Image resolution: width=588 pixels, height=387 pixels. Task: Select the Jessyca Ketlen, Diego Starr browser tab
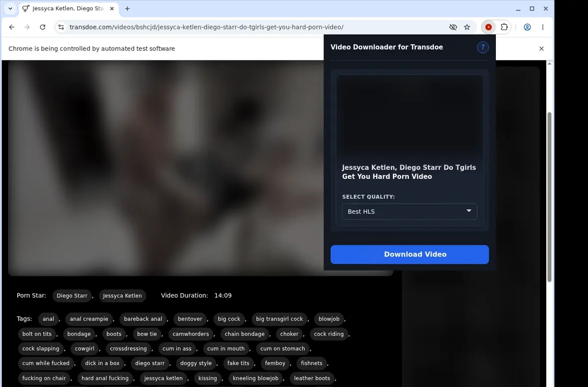(x=67, y=9)
